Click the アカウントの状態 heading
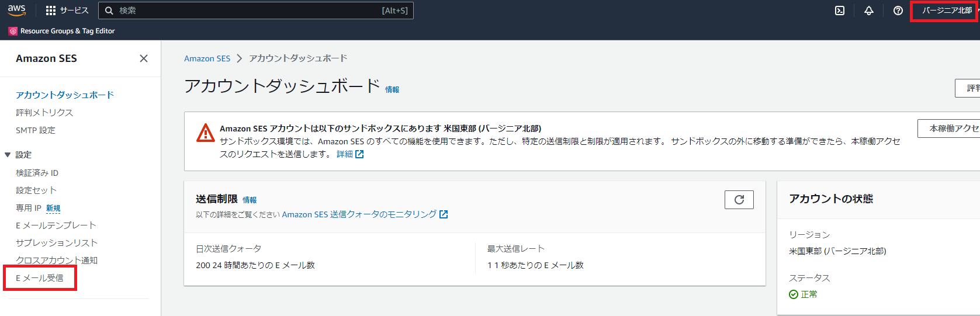 (831, 199)
